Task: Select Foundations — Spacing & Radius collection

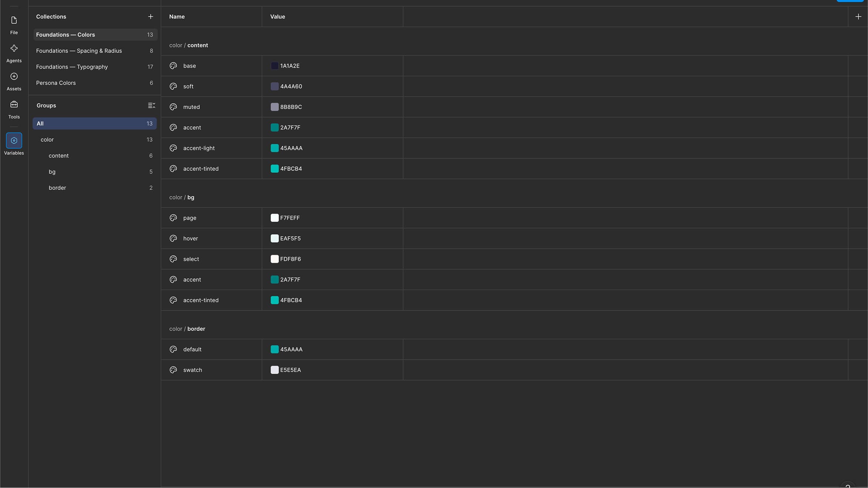Action: 95,51
